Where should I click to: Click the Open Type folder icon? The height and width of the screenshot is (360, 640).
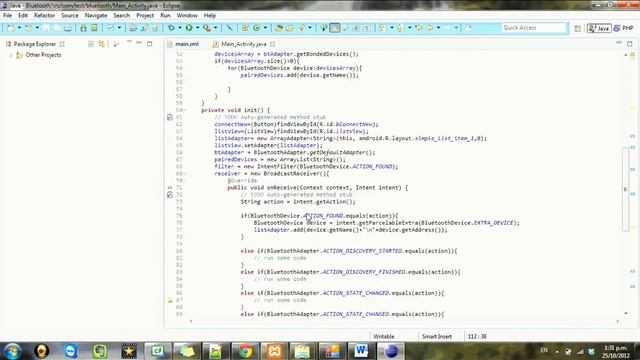[279, 28]
